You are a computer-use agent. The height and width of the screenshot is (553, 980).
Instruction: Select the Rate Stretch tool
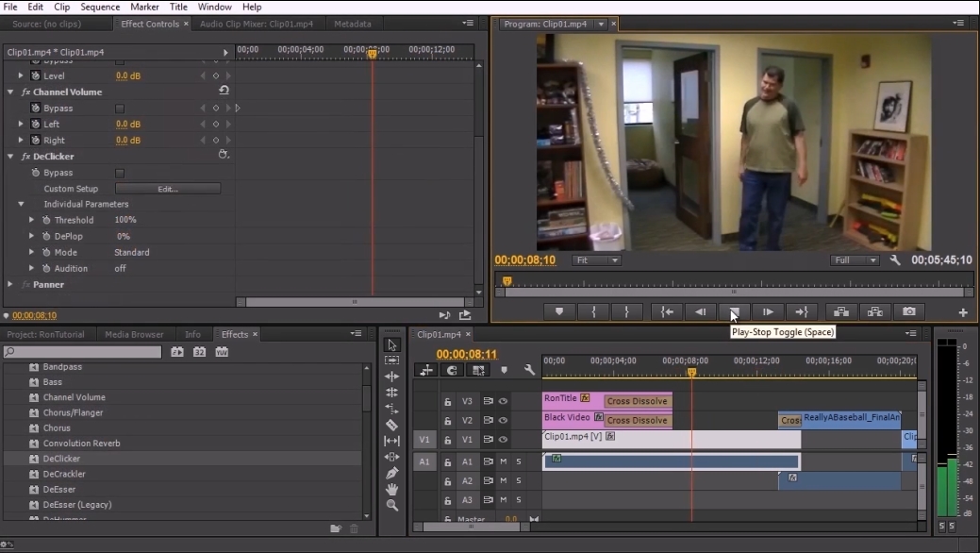tap(391, 409)
